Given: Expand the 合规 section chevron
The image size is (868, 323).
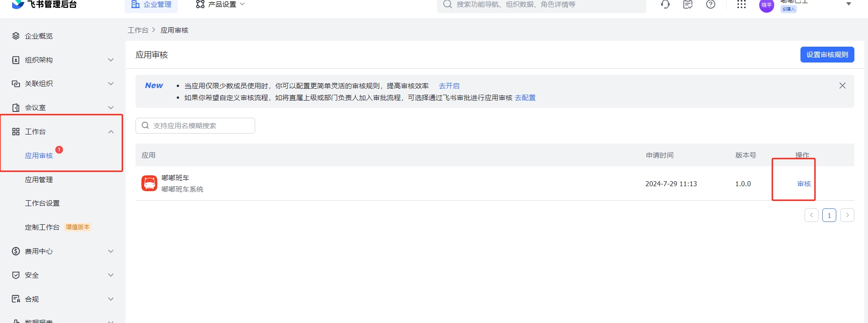Looking at the screenshot, I should point(111,299).
